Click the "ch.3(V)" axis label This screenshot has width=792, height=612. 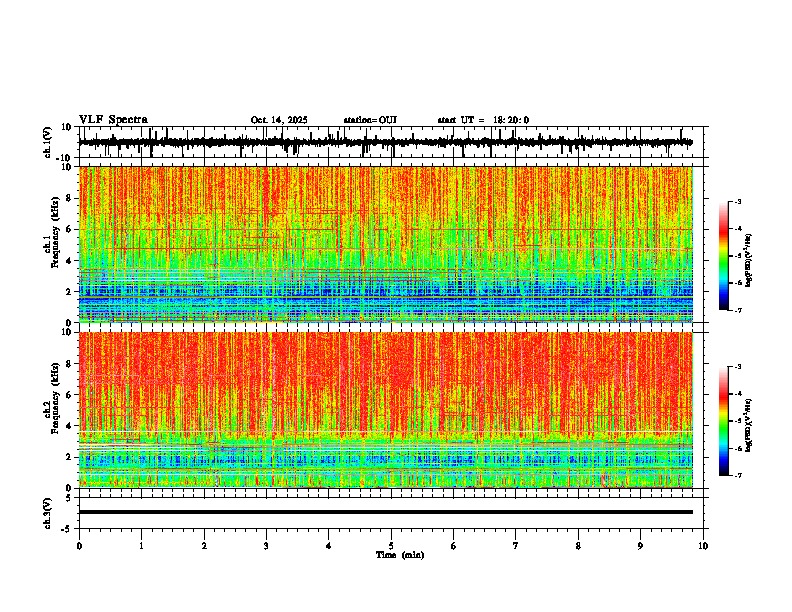(48, 513)
